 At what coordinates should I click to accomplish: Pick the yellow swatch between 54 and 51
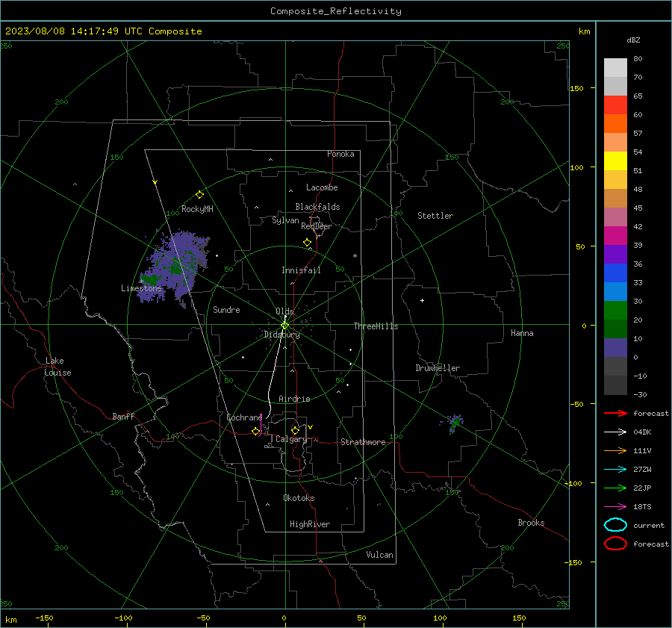[x=615, y=161]
